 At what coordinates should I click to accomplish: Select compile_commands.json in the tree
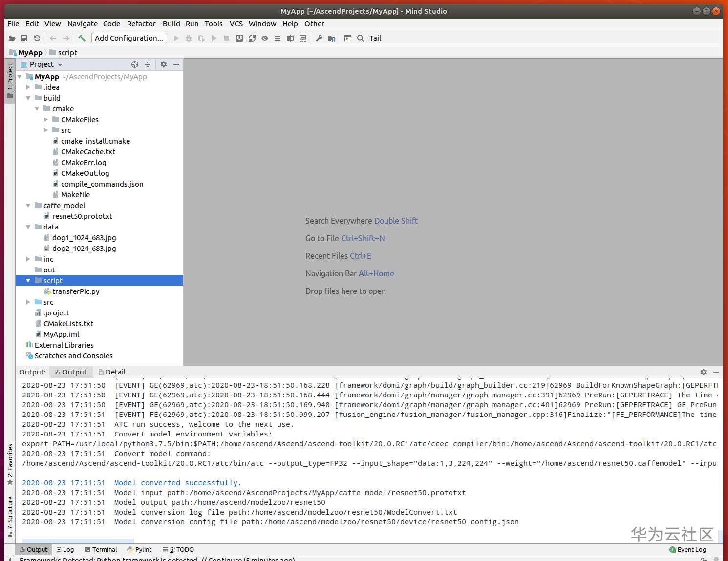click(x=102, y=184)
